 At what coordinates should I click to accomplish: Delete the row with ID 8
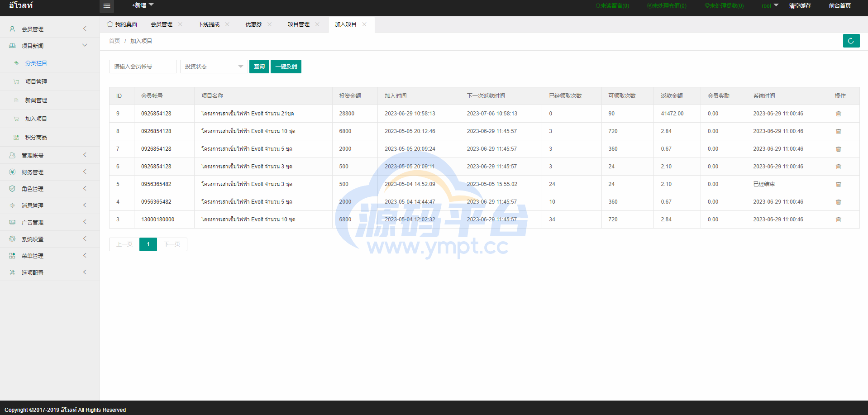click(x=838, y=131)
